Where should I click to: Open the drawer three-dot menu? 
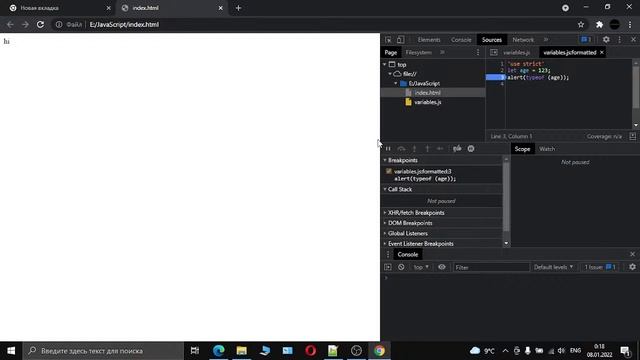388,254
